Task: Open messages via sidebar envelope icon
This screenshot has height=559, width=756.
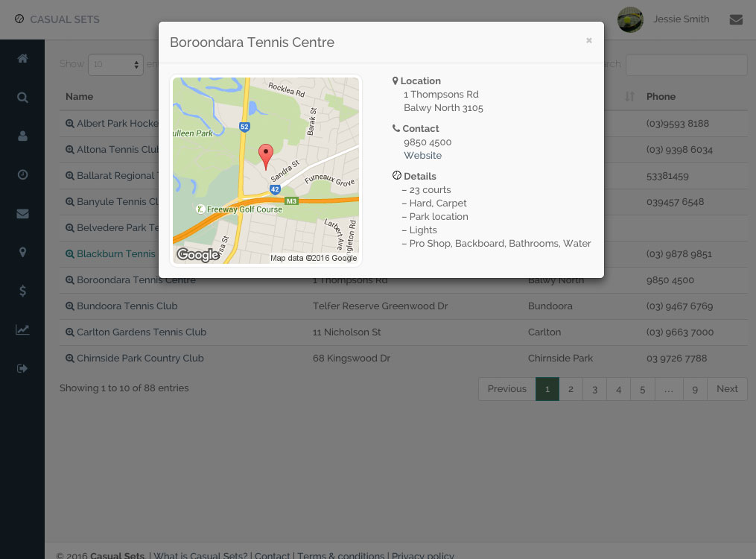Action: tap(22, 213)
